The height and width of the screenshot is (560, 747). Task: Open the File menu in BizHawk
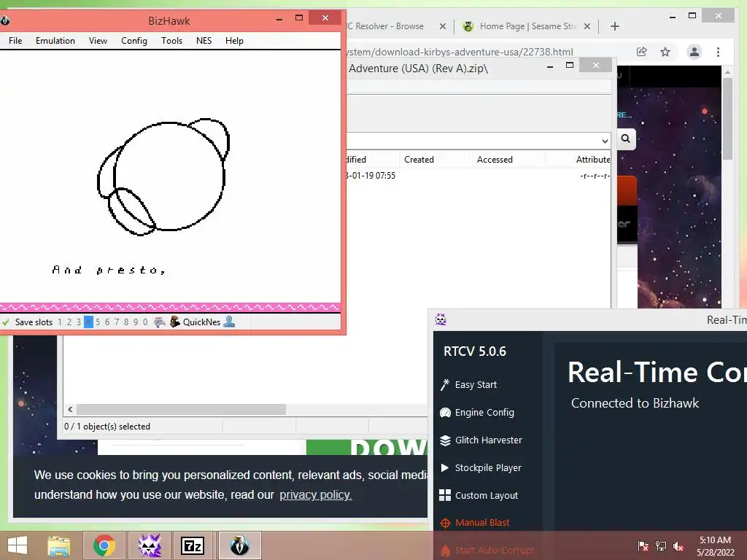tap(15, 41)
